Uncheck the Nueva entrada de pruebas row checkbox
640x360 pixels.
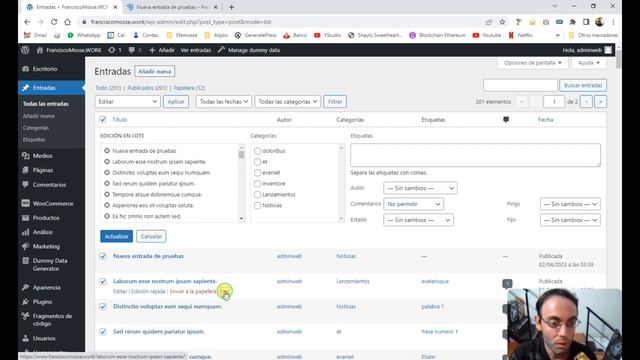[102, 256]
